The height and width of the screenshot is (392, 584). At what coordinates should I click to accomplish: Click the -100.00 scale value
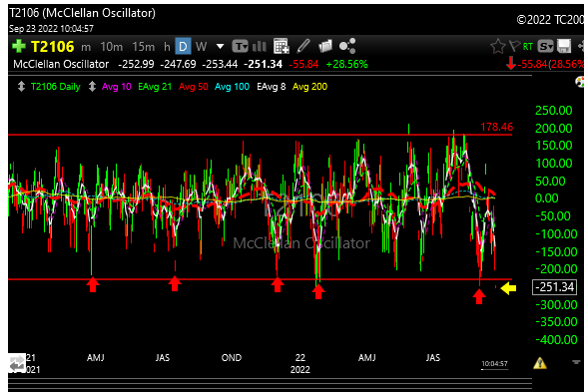click(556, 233)
